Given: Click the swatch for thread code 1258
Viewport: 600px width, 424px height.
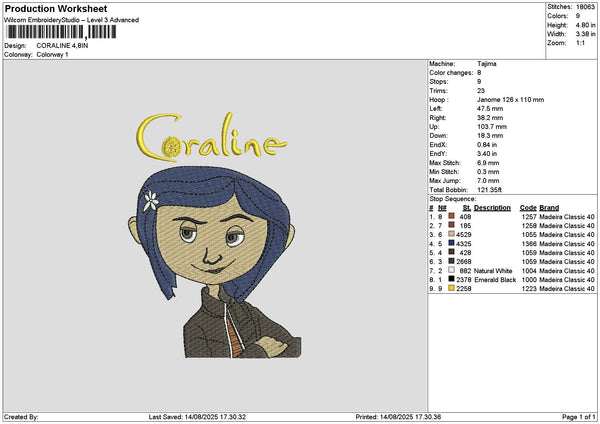Looking at the screenshot, I should [x=452, y=225].
